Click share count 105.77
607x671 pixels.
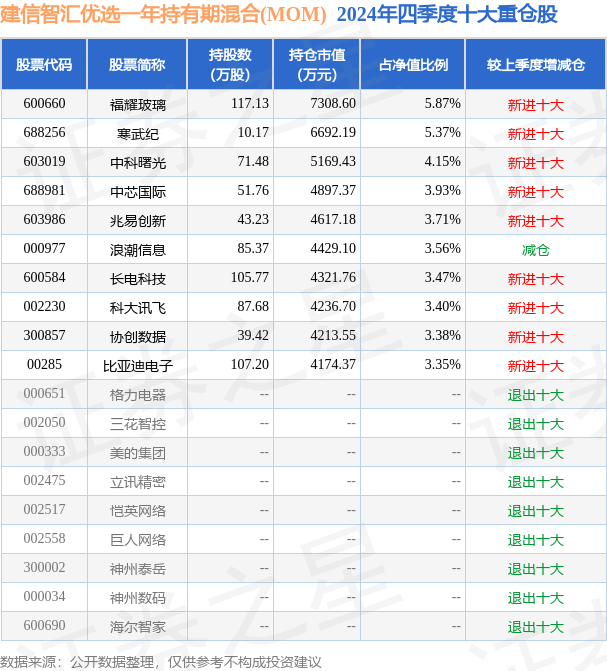pos(250,278)
